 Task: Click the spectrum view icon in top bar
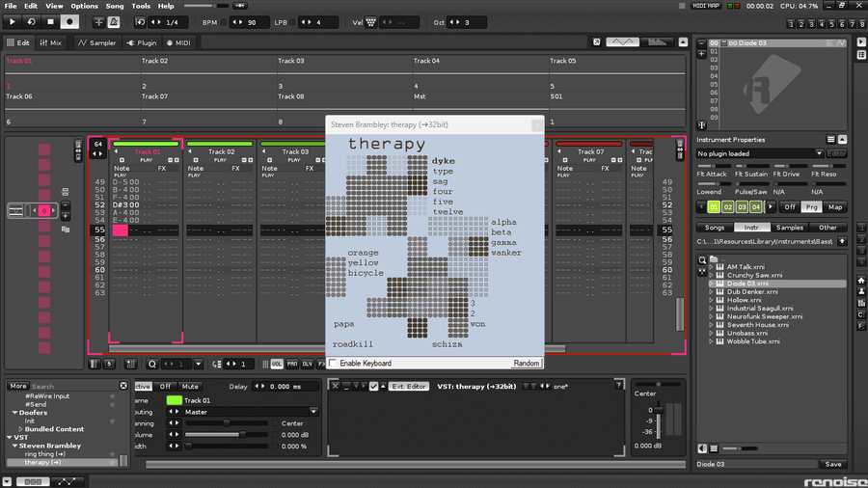coord(657,42)
